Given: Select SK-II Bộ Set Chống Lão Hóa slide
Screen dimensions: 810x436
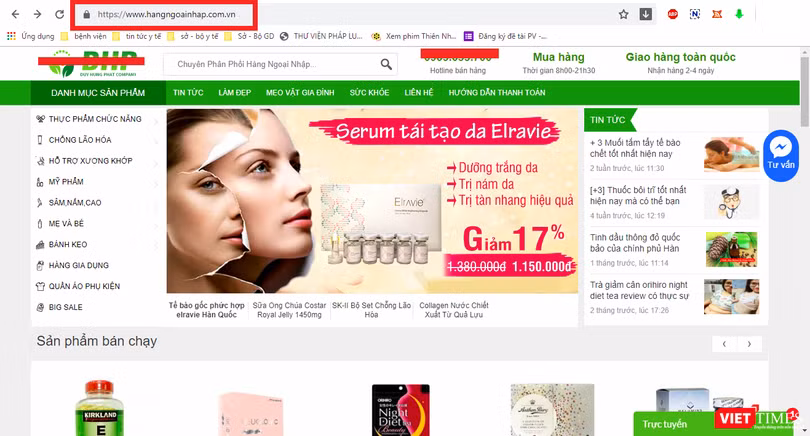Looking at the screenshot, I should click(371, 310).
